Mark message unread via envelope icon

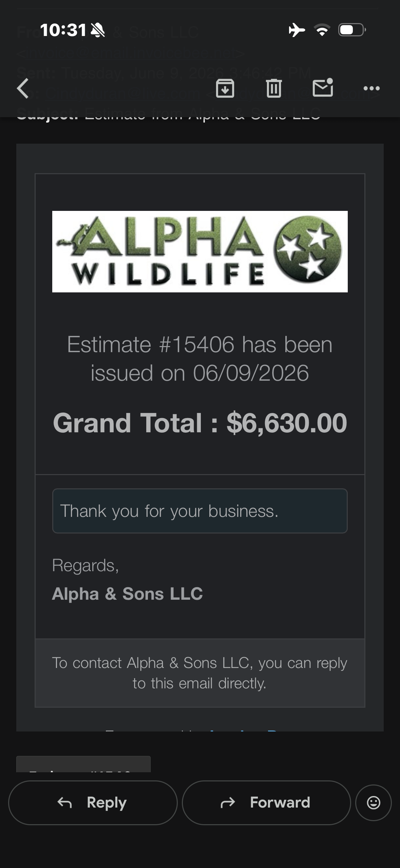tap(323, 88)
